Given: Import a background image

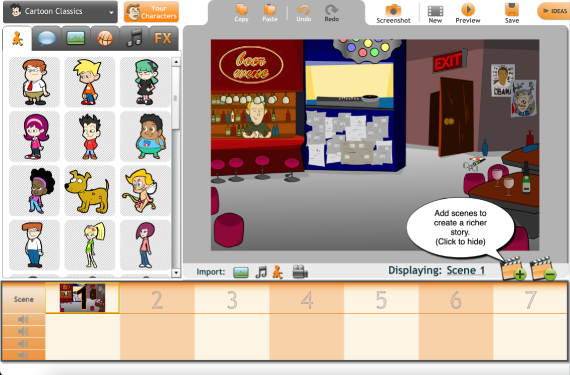Looking at the screenshot, I should [x=241, y=272].
